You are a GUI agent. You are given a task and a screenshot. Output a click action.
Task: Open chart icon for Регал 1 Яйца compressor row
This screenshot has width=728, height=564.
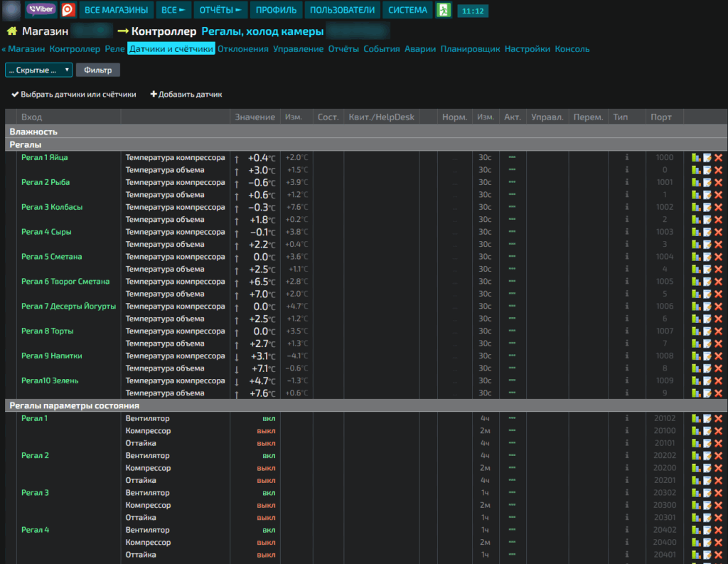tap(696, 157)
